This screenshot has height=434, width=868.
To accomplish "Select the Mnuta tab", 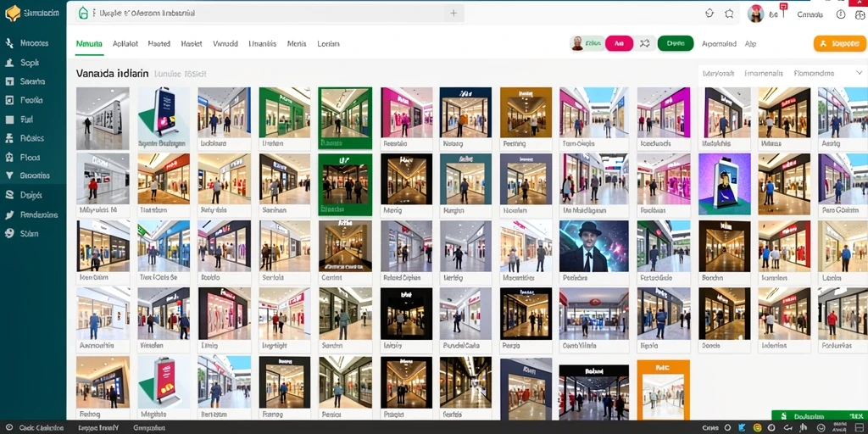I will [89, 44].
